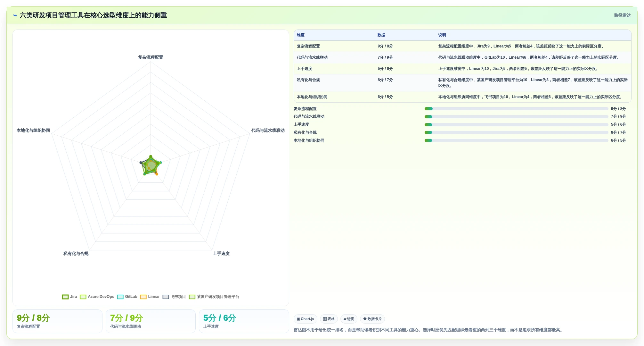Click progress bar for 代码与流水线联动
Screen dimensions: 644x346
[x=516, y=117]
